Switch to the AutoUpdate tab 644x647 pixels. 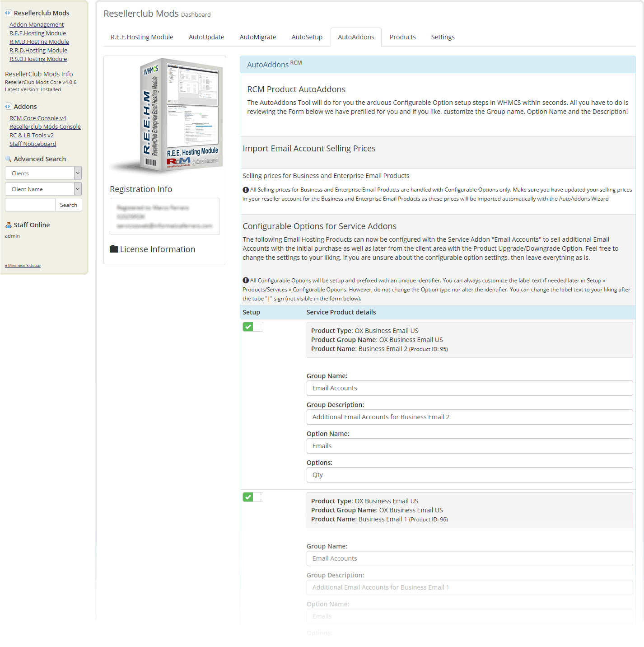coord(206,37)
